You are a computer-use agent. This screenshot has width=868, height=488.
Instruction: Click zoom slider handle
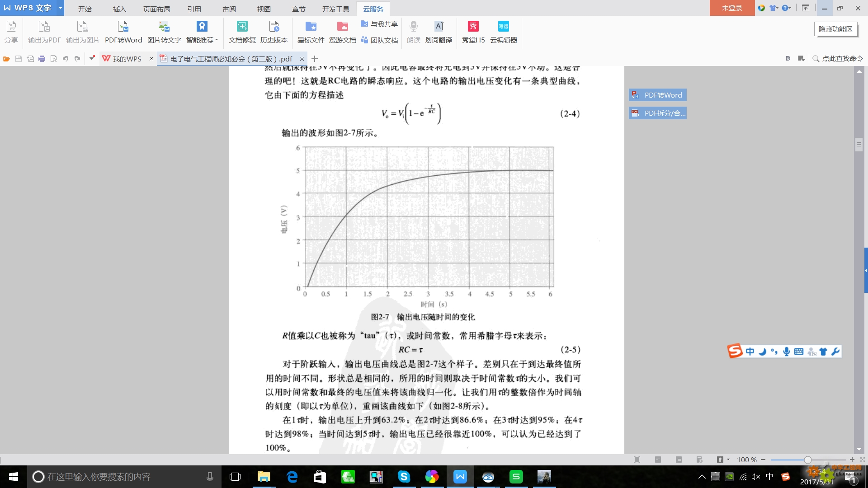click(x=807, y=460)
